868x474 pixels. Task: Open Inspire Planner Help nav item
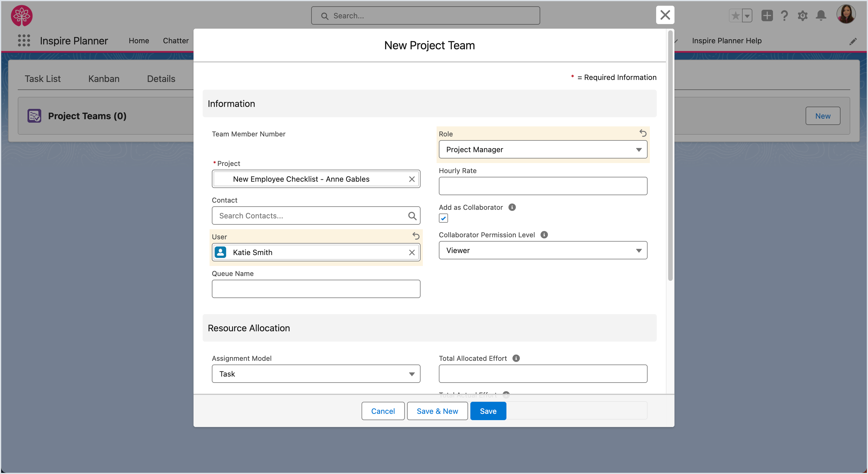tap(727, 41)
